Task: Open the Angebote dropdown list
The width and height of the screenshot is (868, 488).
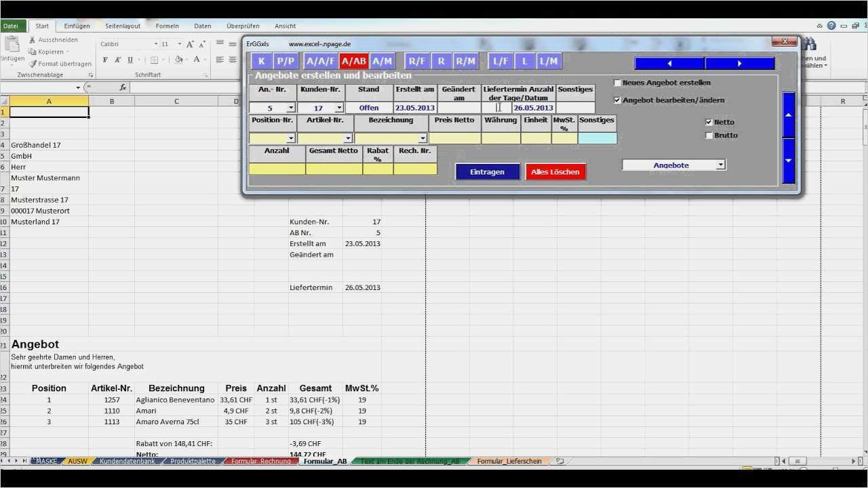Action: click(721, 165)
